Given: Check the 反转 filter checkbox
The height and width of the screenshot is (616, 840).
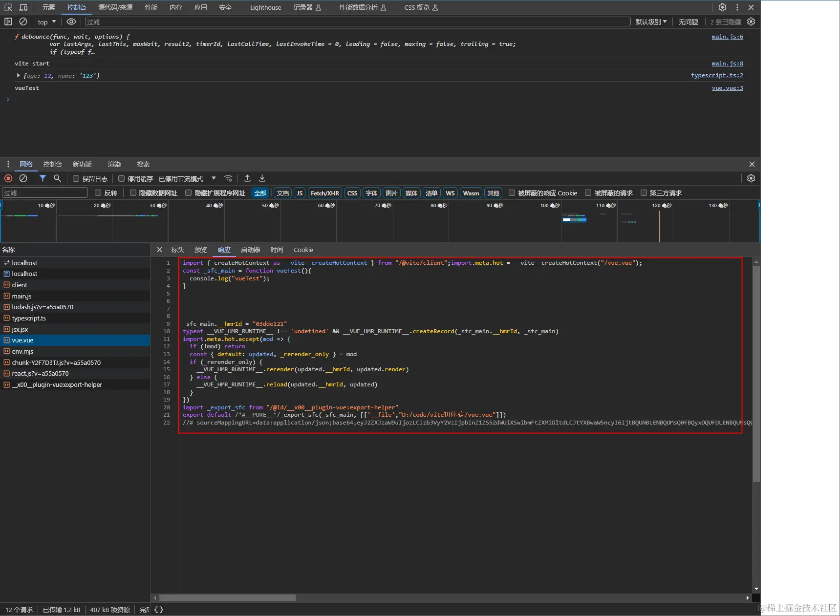Looking at the screenshot, I should (98, 193).
